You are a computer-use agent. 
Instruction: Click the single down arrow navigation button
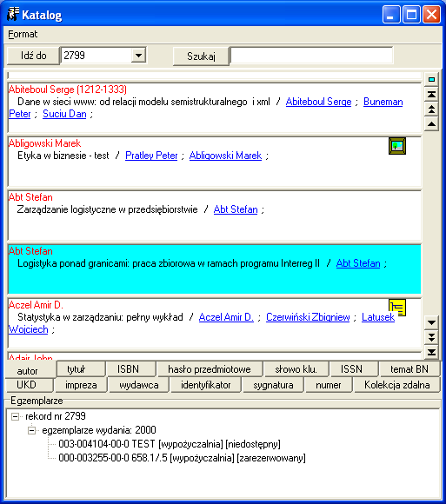[431, 322]
